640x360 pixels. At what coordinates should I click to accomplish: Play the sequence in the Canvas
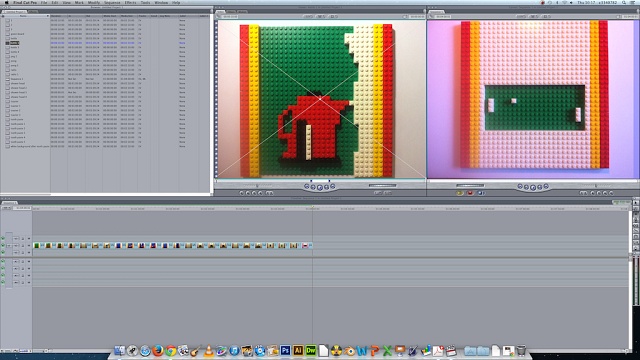tap(533, 187)
